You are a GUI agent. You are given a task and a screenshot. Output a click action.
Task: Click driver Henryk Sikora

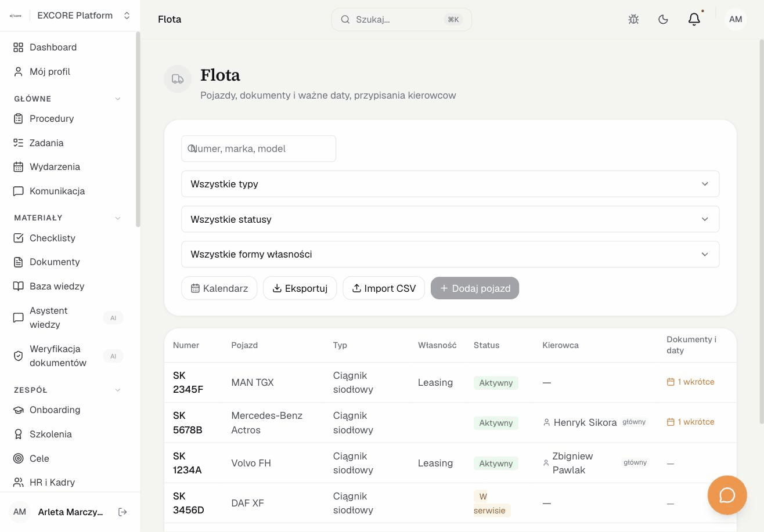(585, 422)
